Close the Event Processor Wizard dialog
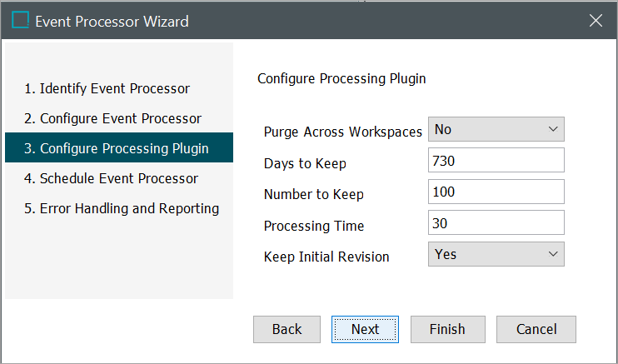Viewport: 618px width, 364px height. (596, 21)
